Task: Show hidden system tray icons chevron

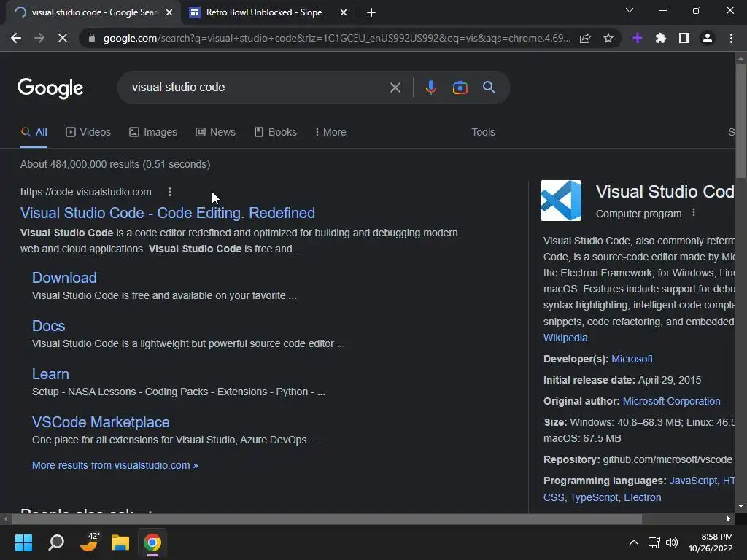Action: tap(634, 542)
